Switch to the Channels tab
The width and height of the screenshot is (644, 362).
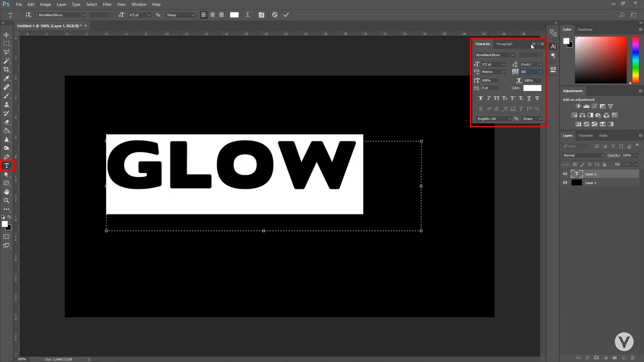coord(586,135)
